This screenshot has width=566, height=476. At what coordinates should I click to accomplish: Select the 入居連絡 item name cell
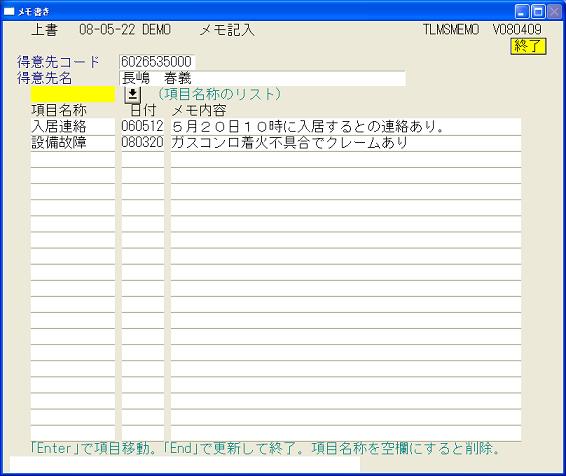73,127
